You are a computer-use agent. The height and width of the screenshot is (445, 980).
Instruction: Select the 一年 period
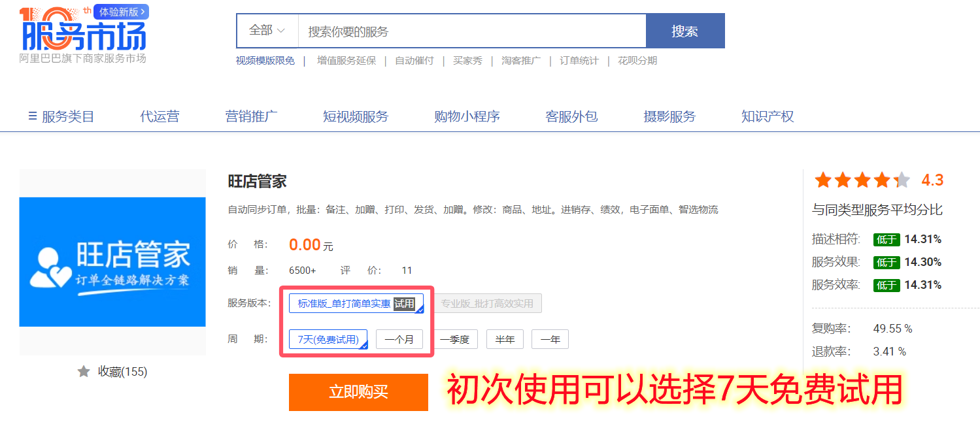pyautogui.click(x=550, y=339)
